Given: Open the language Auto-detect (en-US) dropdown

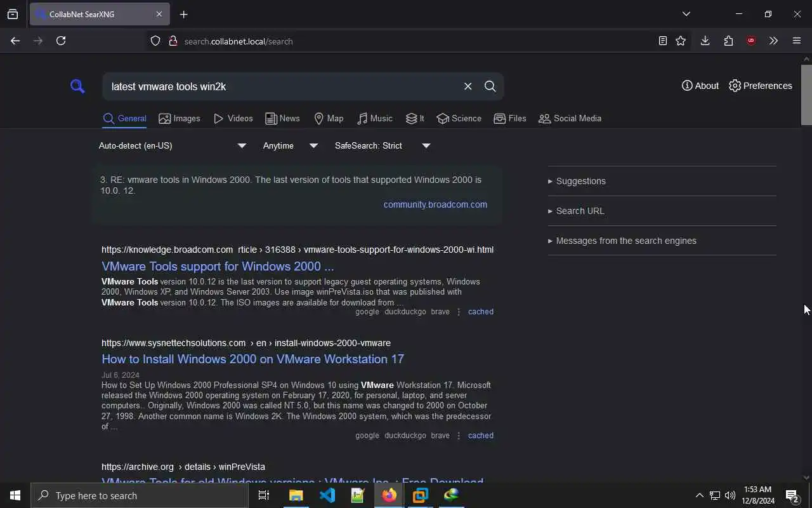Looking at the screenshot, I should (x=173, y=145).
